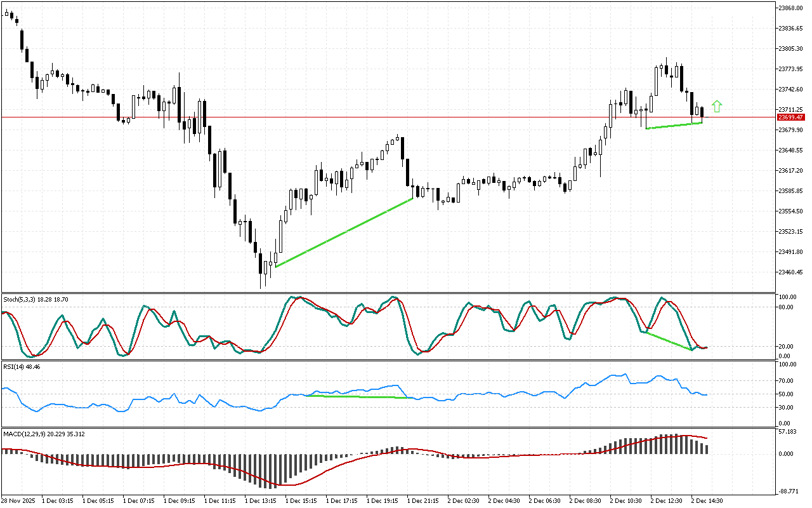Click the red horizontal price line
Image resolution: width=812 pixels, height=508 pixels.
tap(381, 117)
